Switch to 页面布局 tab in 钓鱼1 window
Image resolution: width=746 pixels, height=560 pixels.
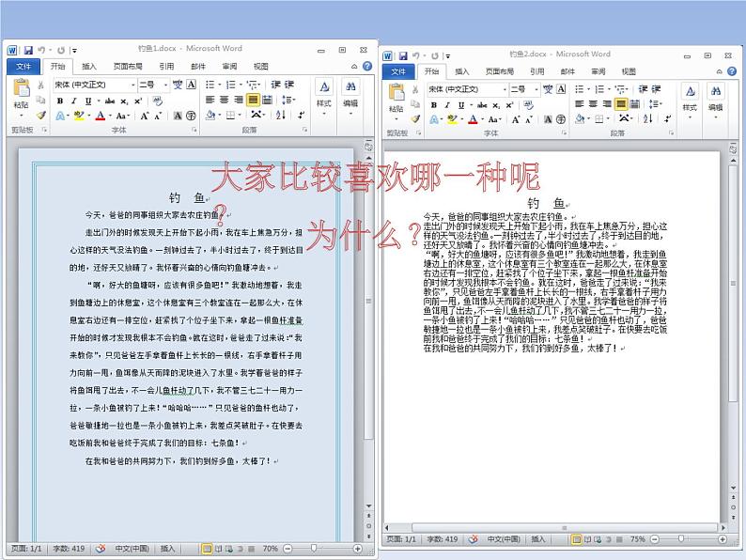tap(128, 66)
